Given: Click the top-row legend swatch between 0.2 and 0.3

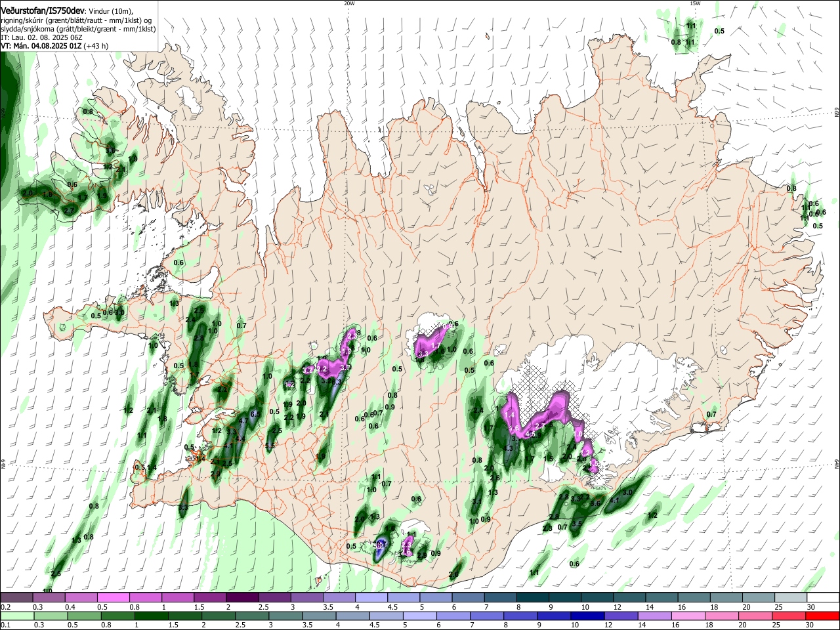Looking at the screenshot, I should point(16,598).
